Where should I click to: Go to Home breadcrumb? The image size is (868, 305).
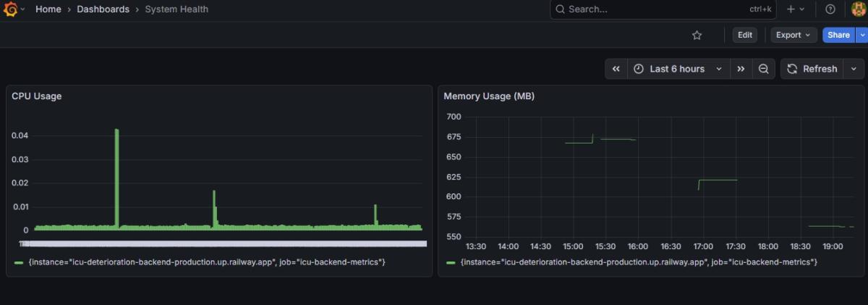[48, 9]
